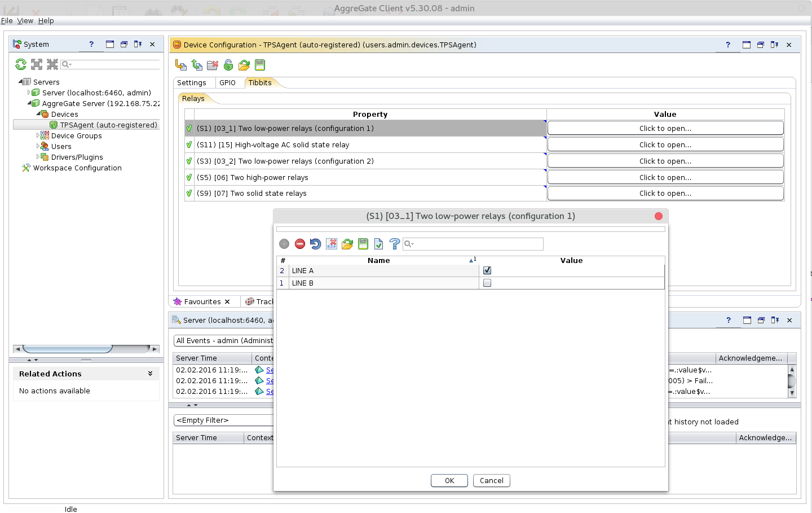This screenshot has height=513, width=812.
Task: Click Cancel in relay dialog
Action: pyautogui.click(x=492, y=480)
